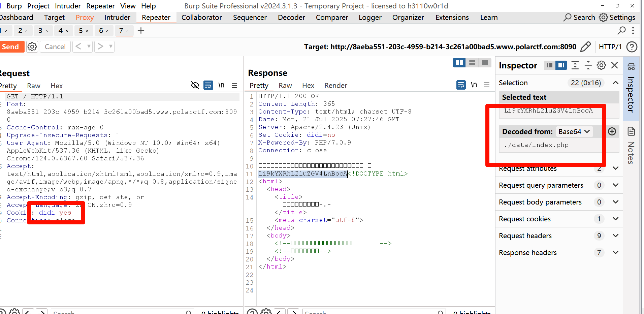Select side-by-side request/response layout
Image resolution: width=644 pixels, height=314 pixels.
(x=459, y=63)
